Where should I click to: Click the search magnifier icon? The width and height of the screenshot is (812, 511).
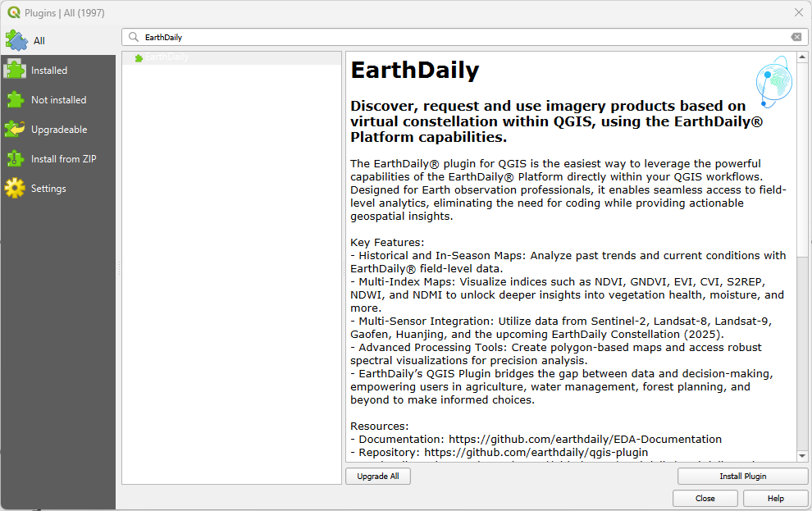(133, 36)
